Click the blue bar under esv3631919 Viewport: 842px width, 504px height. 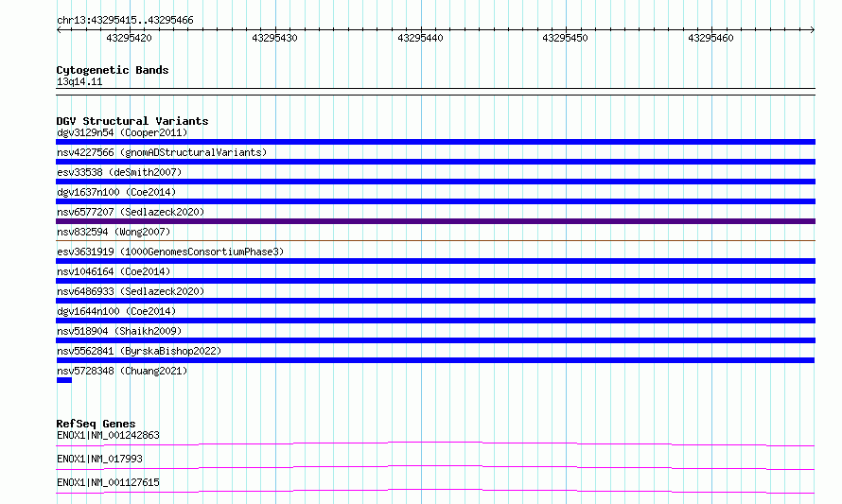[x=435, y=261]
